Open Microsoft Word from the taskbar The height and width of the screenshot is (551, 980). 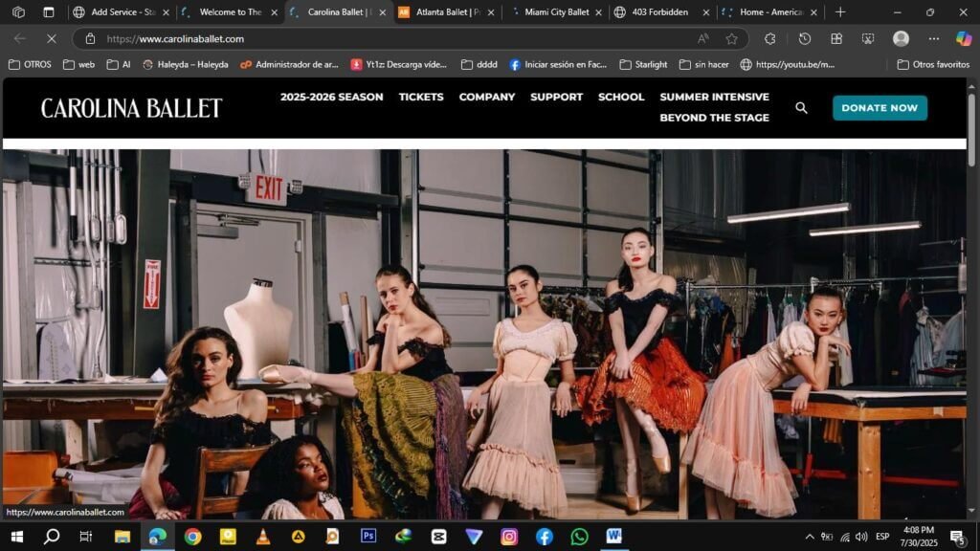[x=612, y=536]
